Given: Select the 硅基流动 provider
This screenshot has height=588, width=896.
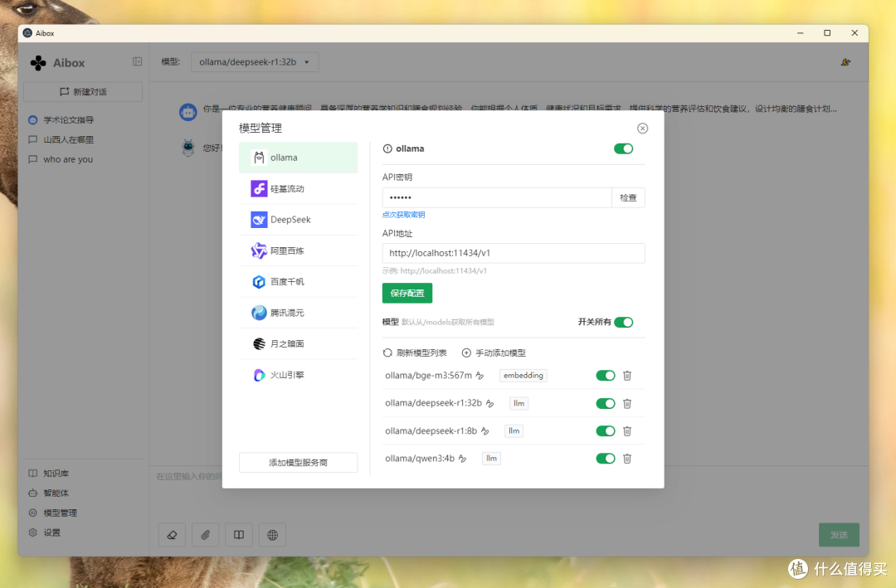Looking at the screenshot, I should pos(299,188).
